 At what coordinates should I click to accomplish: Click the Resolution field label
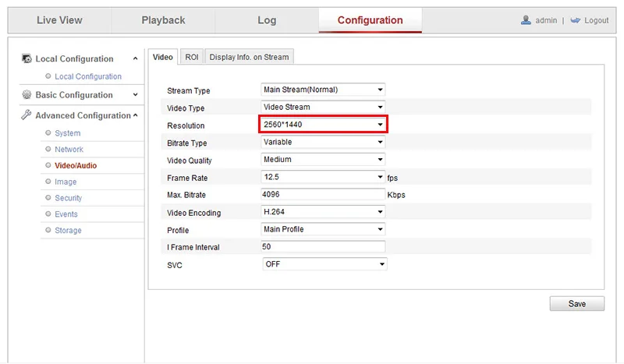tap(186, 125)
